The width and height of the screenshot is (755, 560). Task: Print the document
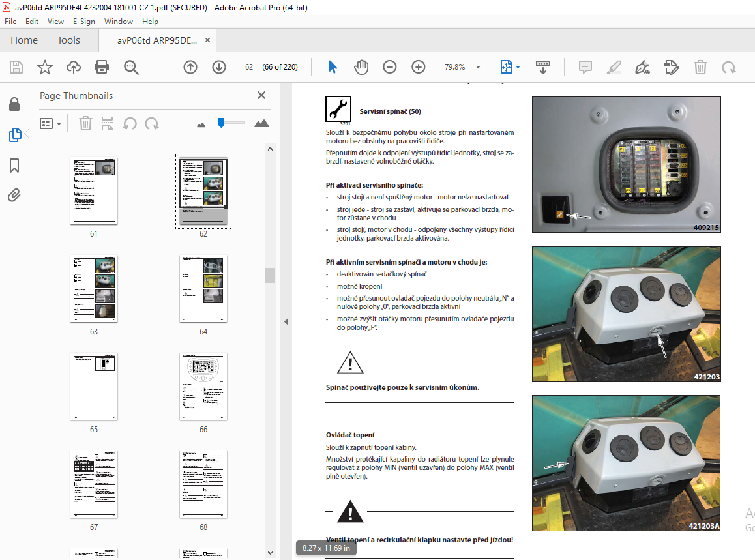coord(102,67)
